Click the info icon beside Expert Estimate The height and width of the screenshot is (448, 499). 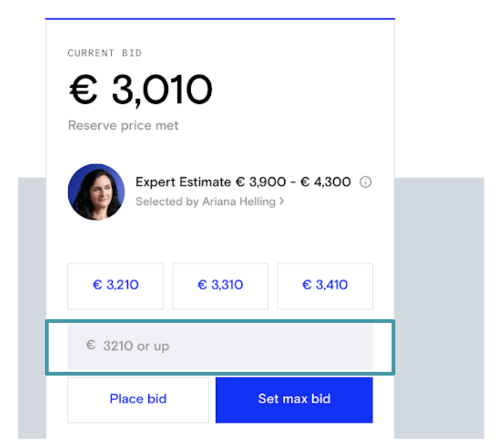(366, 182)
